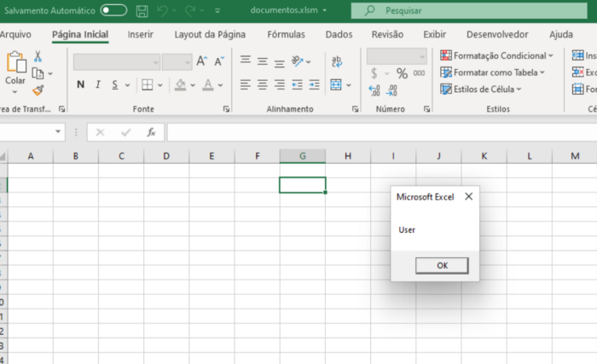Click the Accounting currency $ icon
Image resolution: width=597 pixels, height=364 pixels.
pos(374,73)
